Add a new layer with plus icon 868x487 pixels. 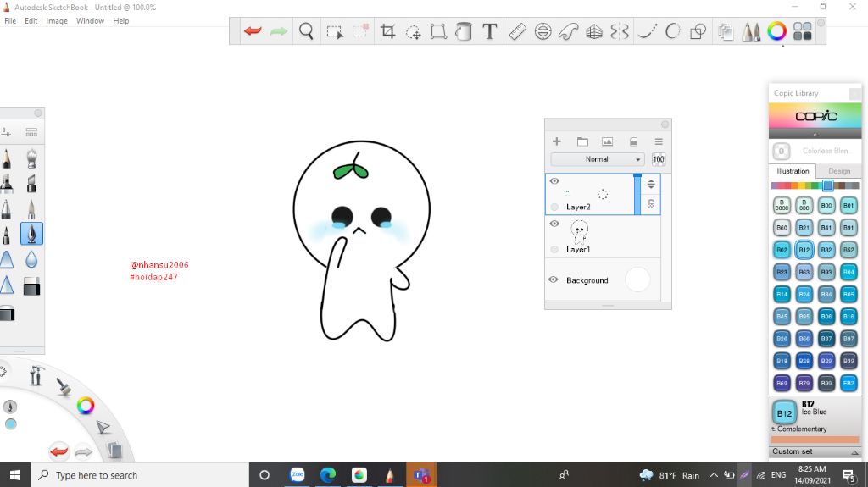(557, 141)
